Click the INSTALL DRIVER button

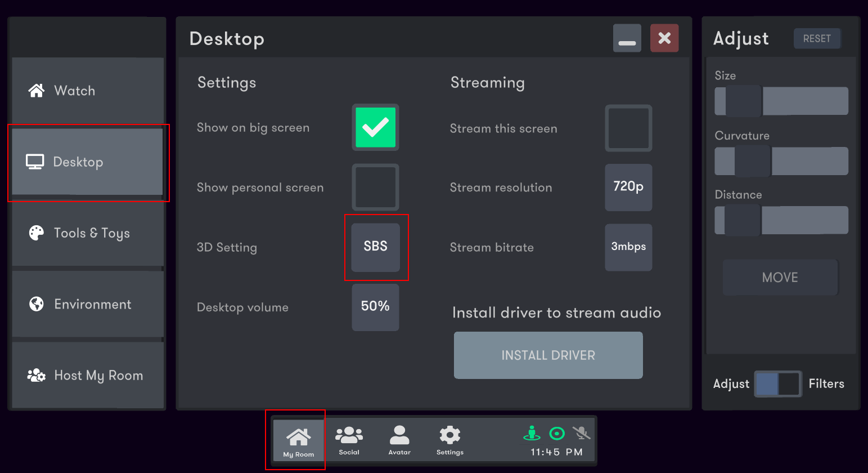548,355
